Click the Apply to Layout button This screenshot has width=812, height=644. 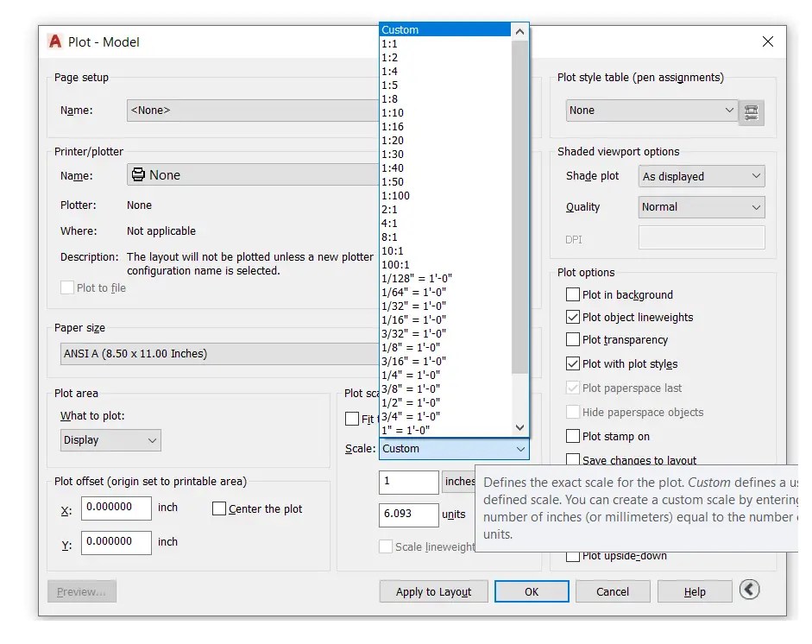[x=433, y=591]
